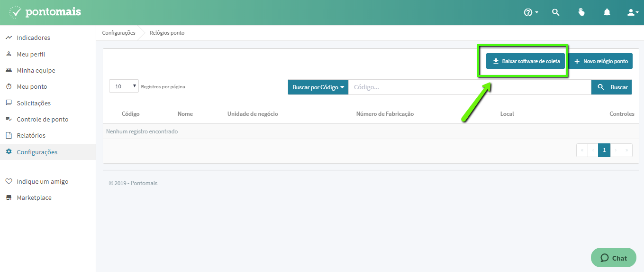Click the gear icon beside Configurações
Screen dimensions: 644x272
(x=9, y=152)
